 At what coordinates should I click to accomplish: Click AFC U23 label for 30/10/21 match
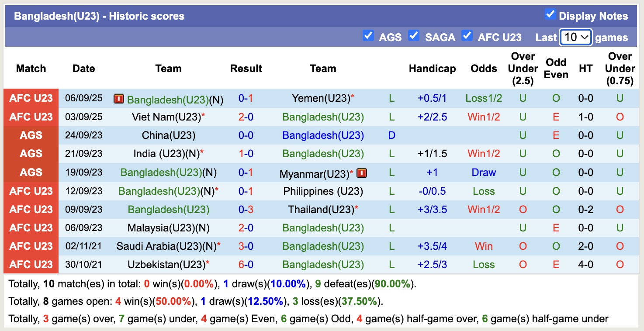[x=31, y=265]
